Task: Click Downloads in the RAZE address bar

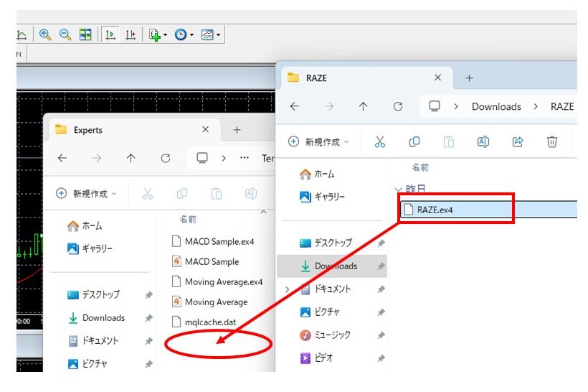Action: 495,106
